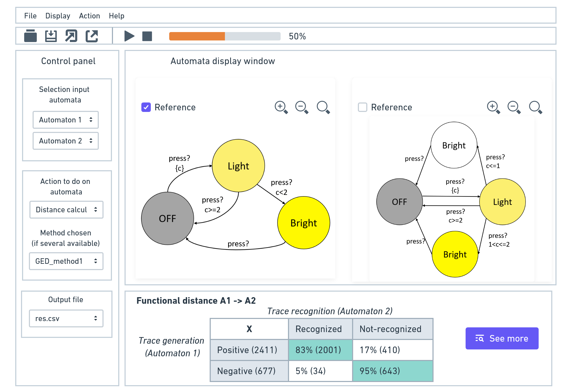Zoom out on the left automaton view
This screenshot has height=392, width=577.
[x=302, y=107]
